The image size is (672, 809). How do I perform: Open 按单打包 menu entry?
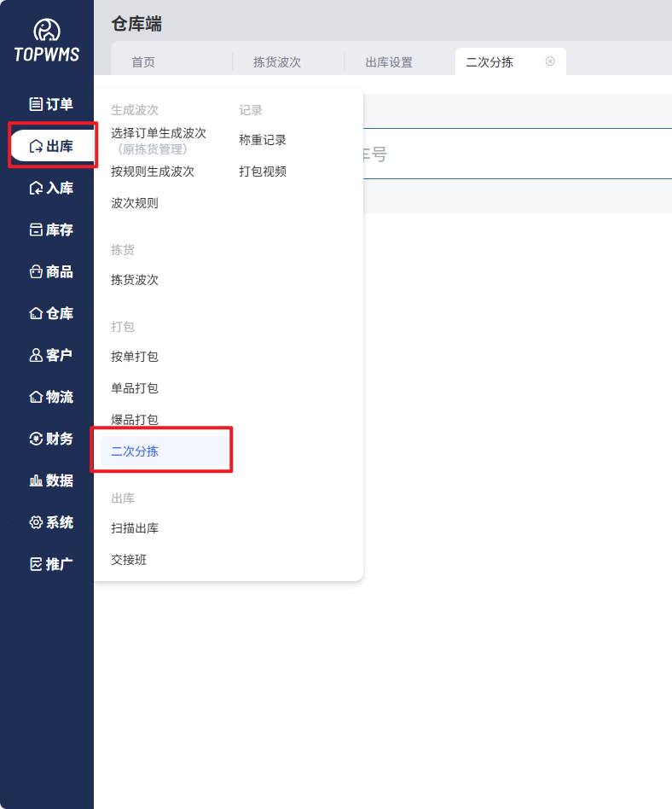coord(135,357)
